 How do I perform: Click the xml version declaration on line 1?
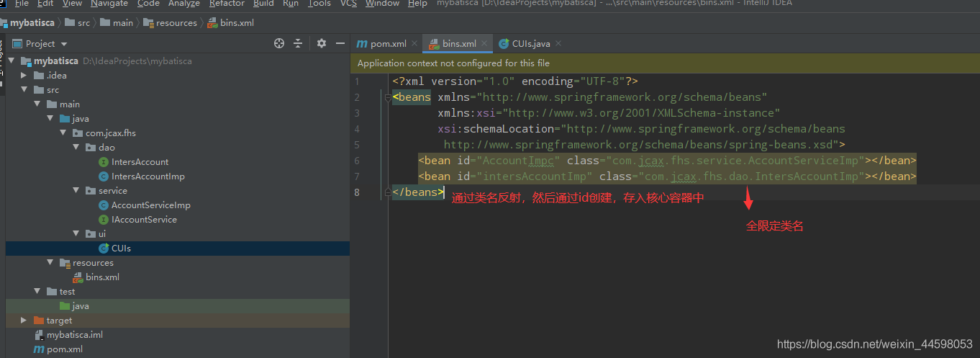(515, 81)
